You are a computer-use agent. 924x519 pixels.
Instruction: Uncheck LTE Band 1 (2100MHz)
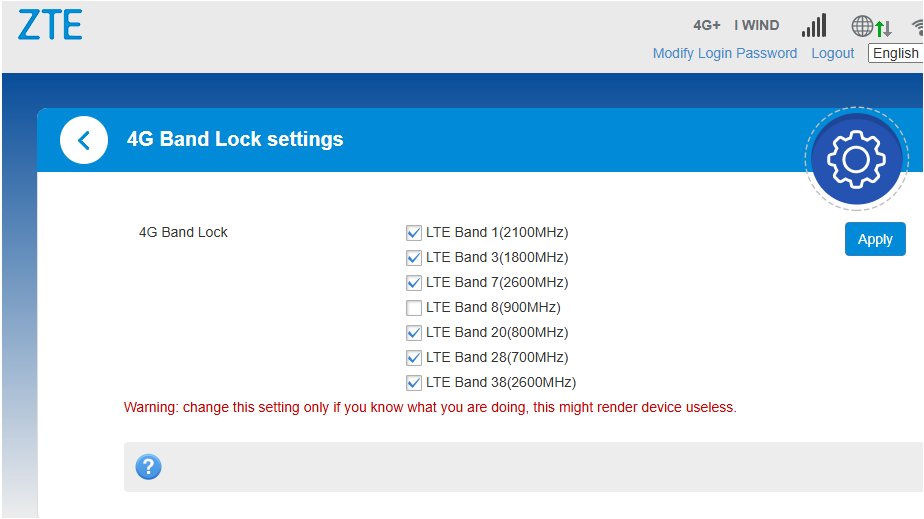point(414,233)
